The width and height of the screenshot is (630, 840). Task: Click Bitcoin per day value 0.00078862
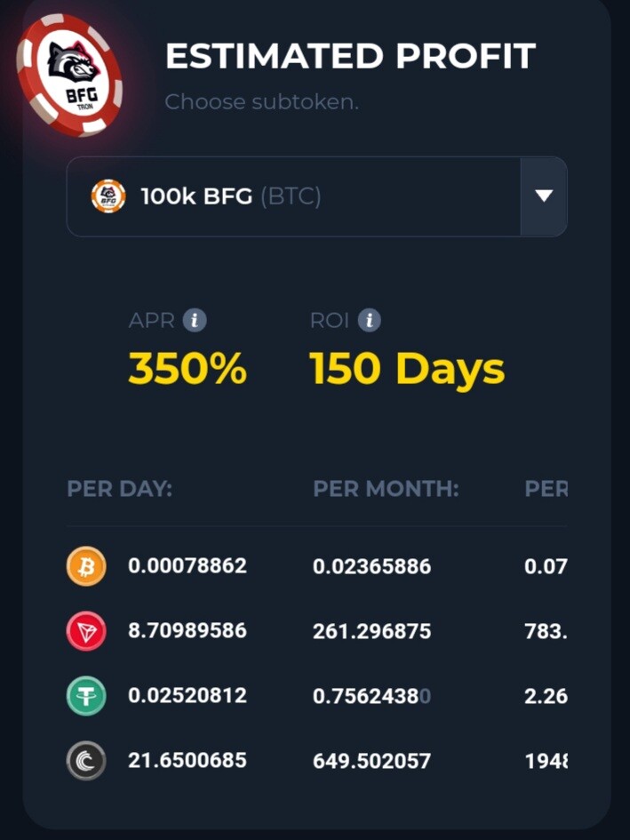click(x=187, y=565)
